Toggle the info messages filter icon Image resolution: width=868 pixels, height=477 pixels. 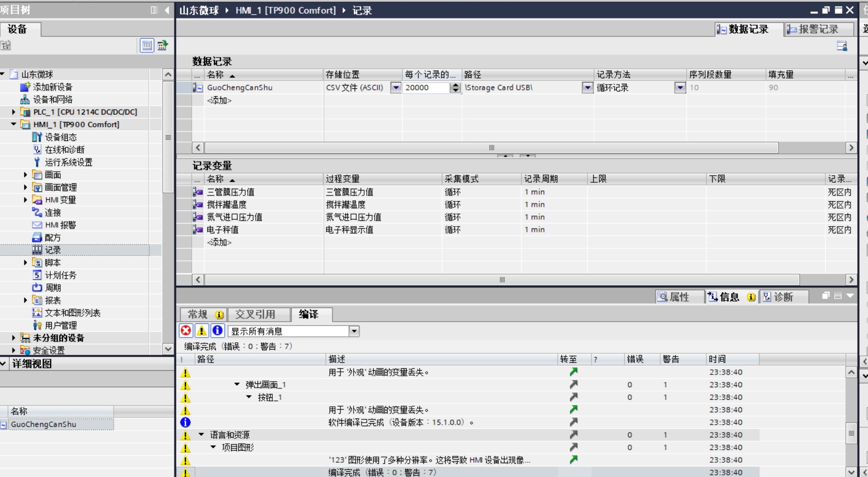(217, 331)
